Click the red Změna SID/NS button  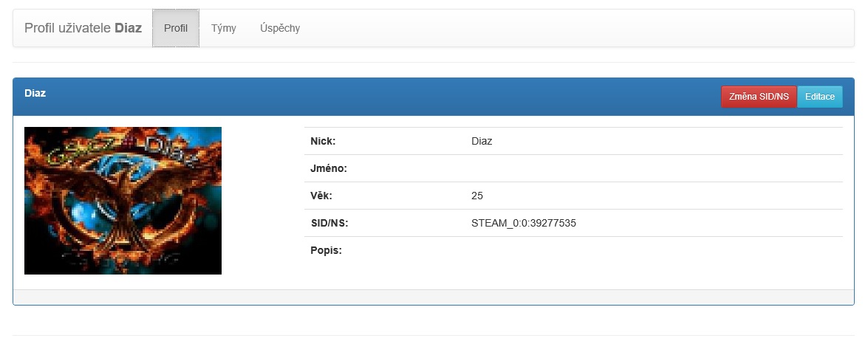pos(759,96)
